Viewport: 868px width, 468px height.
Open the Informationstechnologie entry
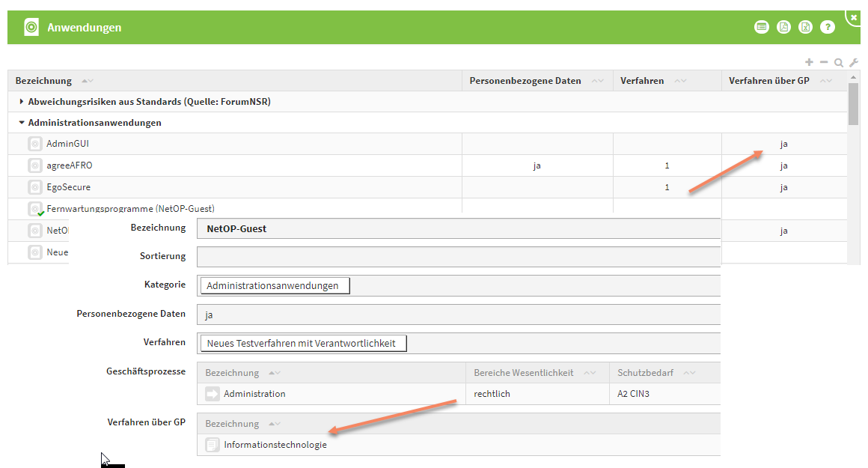pyautogui.click(x=459, y=445)
